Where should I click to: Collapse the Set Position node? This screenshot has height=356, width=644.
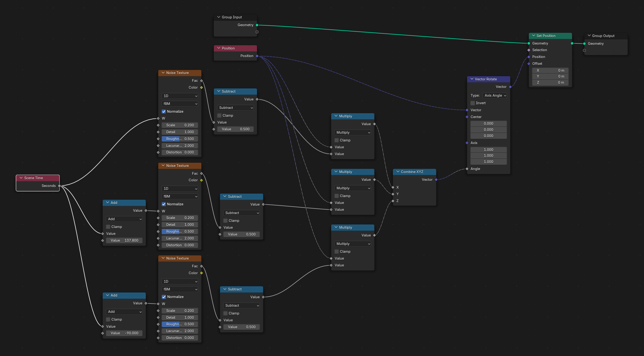pyautogui.click(x=533, y=36)
